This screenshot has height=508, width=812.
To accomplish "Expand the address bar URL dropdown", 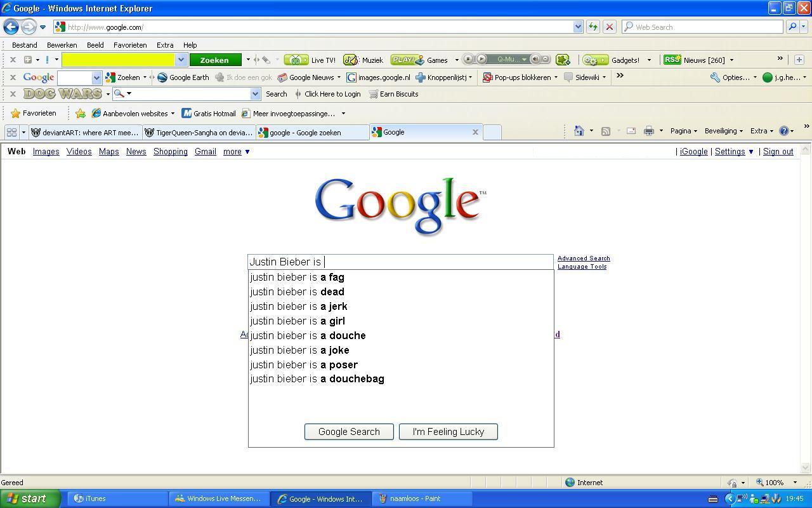I will [578, 27].
